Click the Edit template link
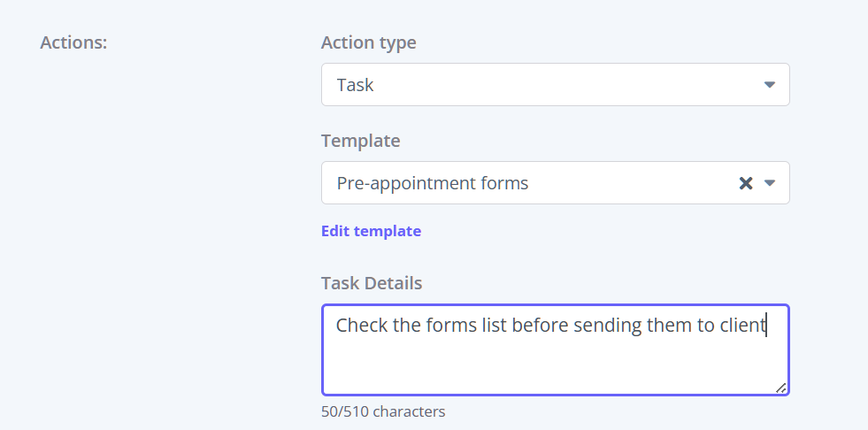Screen dimensions: 868x430 tap(371, 231)
